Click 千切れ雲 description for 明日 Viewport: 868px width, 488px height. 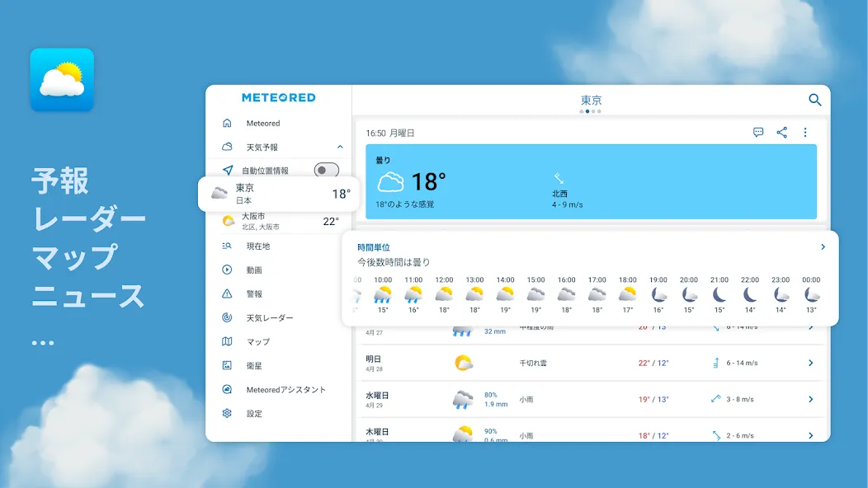pyautogui.click(x=532, y=363)
